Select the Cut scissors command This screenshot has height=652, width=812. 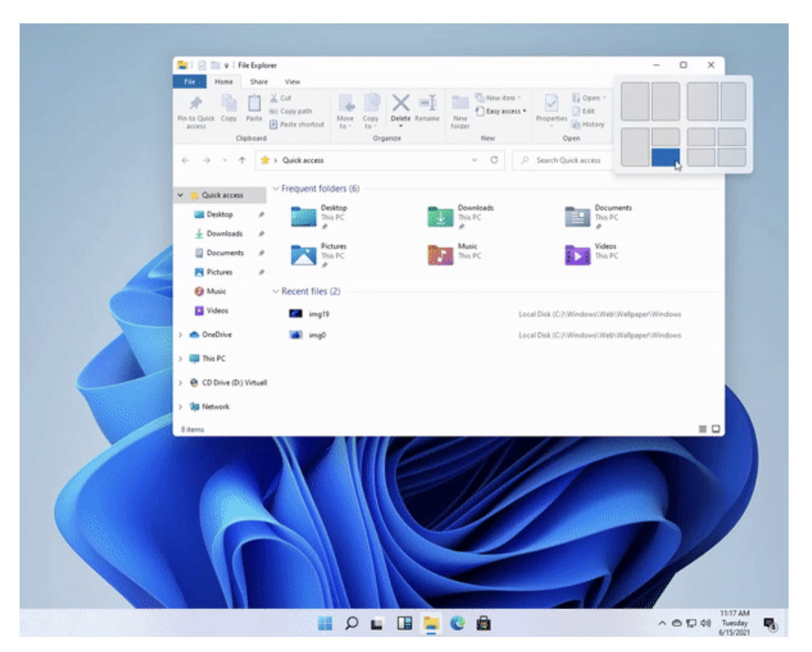coord(280,98)
